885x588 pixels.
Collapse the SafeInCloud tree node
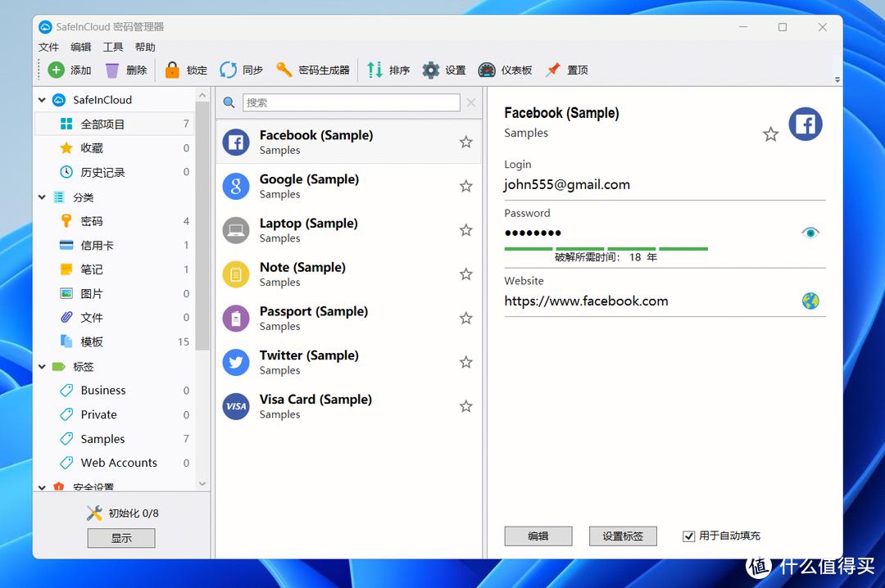point(43,100)
